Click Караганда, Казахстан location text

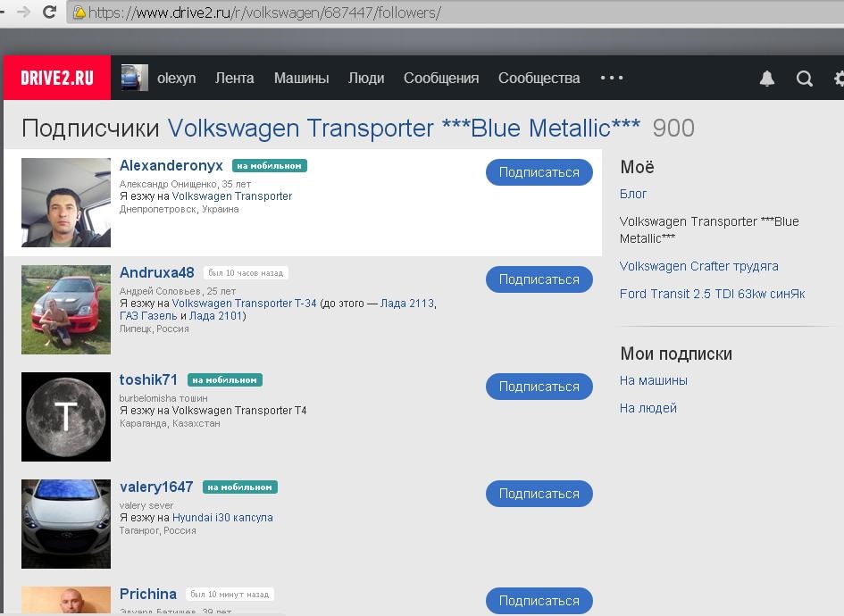point(170,423)
